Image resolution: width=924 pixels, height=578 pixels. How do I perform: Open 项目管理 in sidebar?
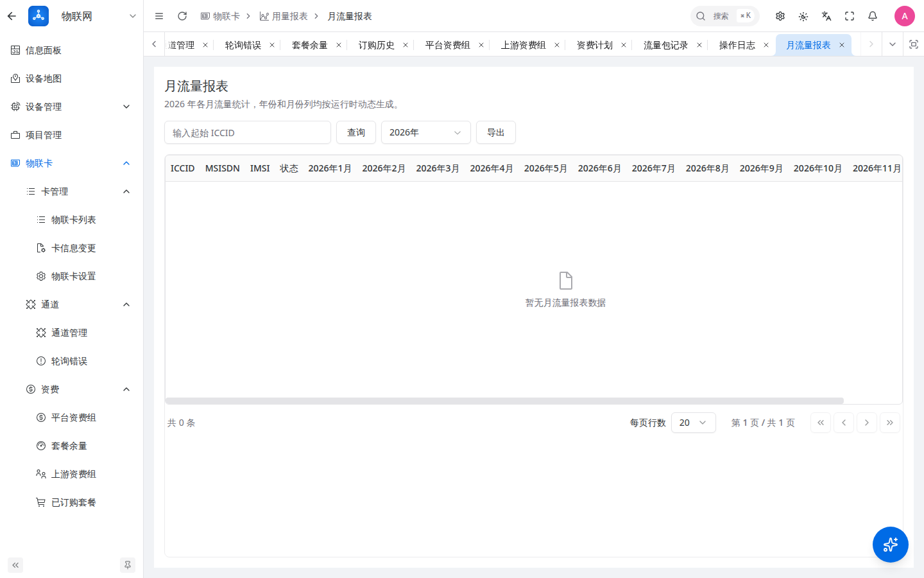tap(71, 135)
